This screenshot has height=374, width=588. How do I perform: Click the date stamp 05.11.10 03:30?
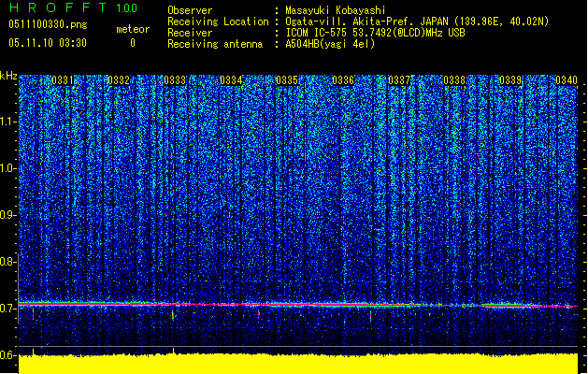pyautogui.click(x=48, y=43)
